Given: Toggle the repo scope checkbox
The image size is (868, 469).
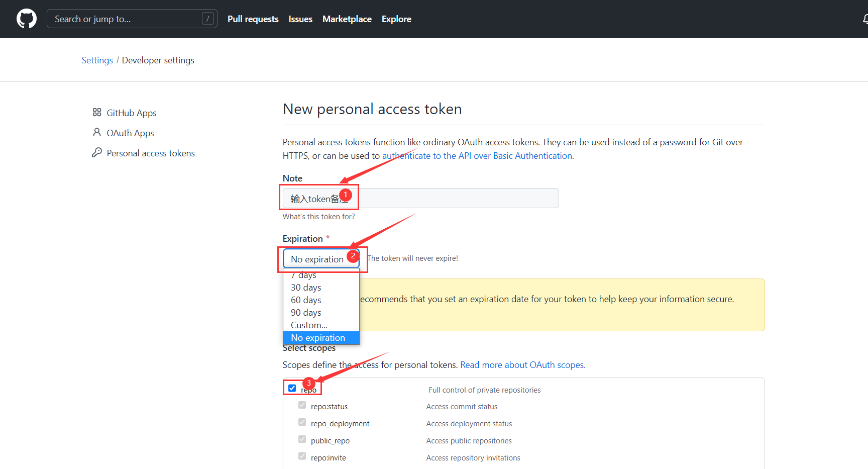Looking at the screenshot, I should tap(292, 388).
